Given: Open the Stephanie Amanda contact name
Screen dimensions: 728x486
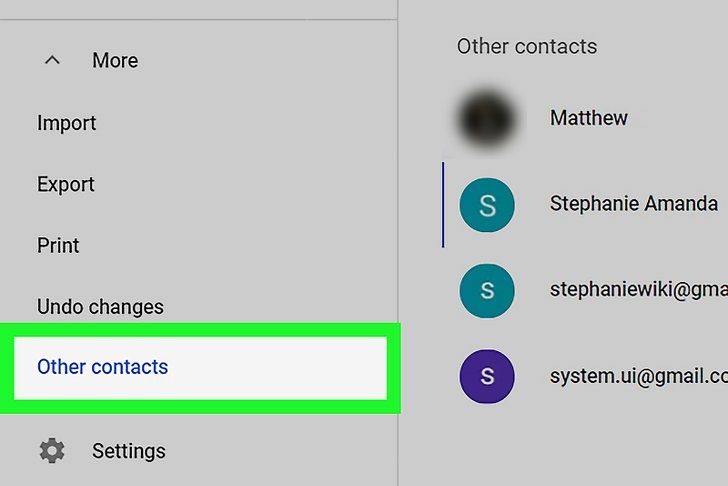Looking at the screenshot, I should (634, 204).
